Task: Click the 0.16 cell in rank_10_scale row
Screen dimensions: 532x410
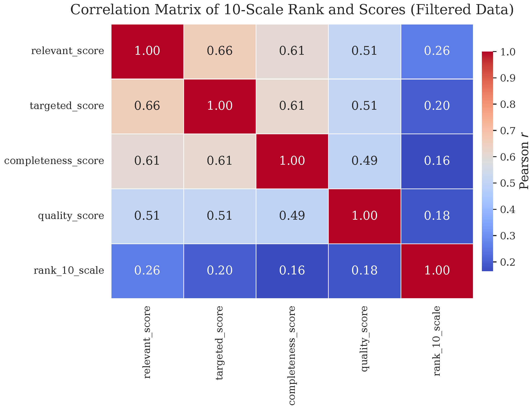Action: (292, 271)
